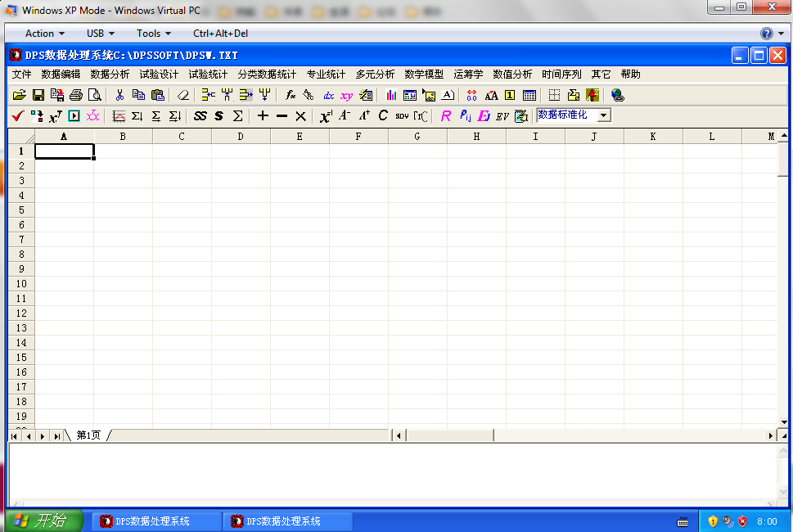The height and width of the screenshot is (532, 793).
Task: Click the Open file folder icon
Action: [19, 95]
